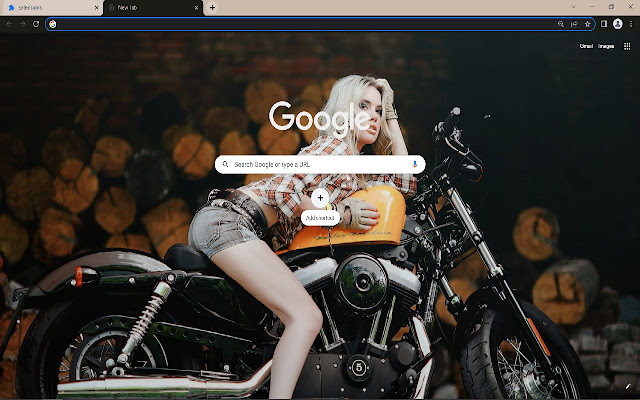Start voice search with the microphone
The width and height of the screenshot is (640, 400).
pyautogui.click(x=415, y=164)
